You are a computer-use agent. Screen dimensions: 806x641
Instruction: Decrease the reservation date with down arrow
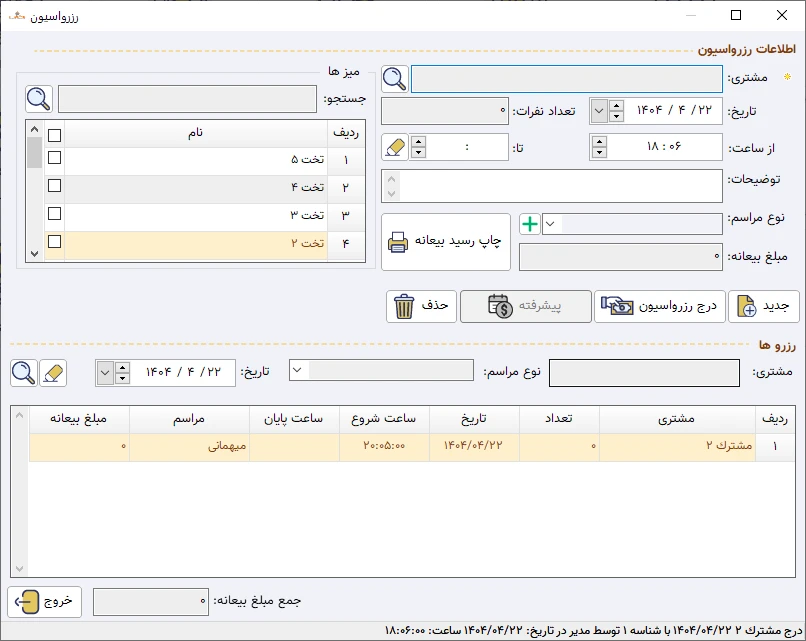pos(616,116)
